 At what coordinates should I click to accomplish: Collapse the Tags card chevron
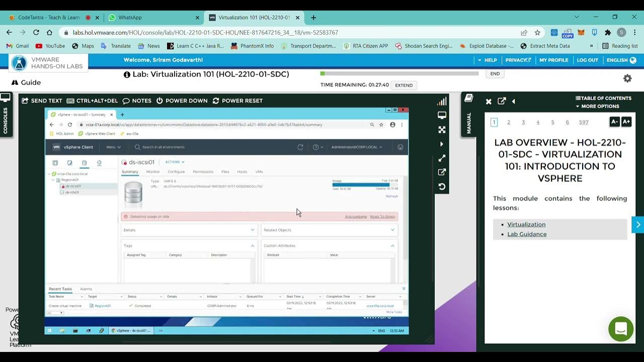pos(253,246)
